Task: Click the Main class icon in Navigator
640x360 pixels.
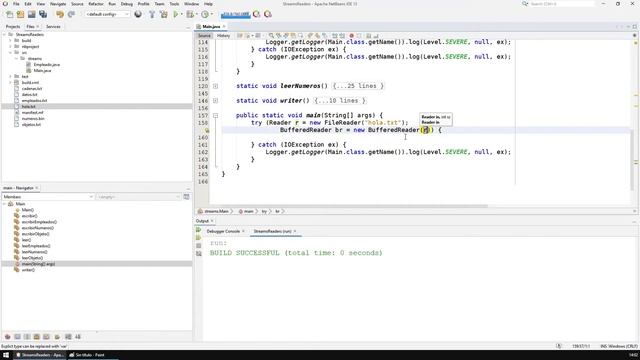Action: (x=11, y=204)
